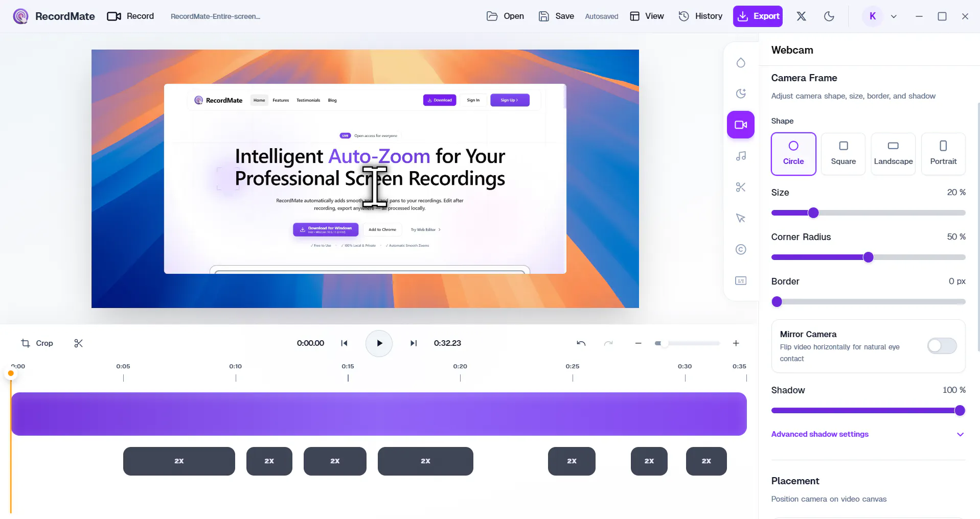The image size is (980, 519).
Task: Open the moon sparkle effects panel
Action: [x=741, y=93]
